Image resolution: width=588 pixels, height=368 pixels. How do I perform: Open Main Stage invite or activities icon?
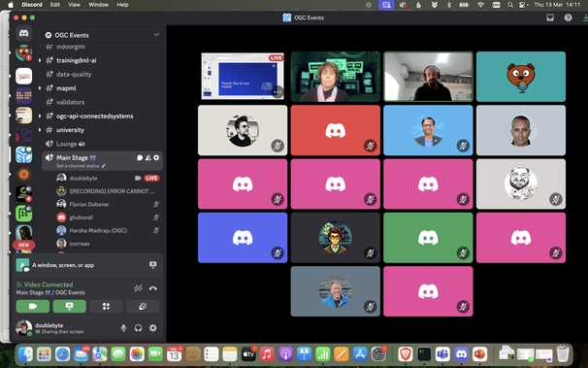tap(148, 158)
